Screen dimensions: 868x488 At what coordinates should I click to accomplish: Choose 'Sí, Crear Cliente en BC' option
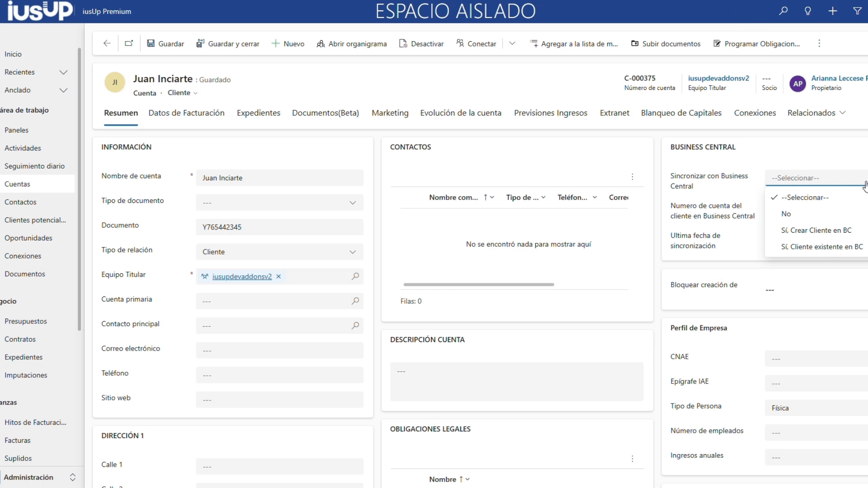[816, 230]
